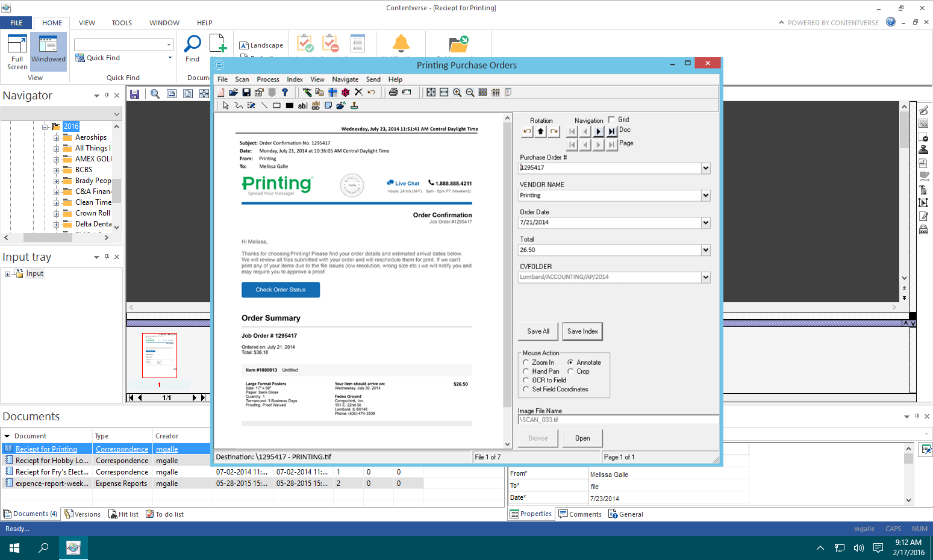Open the Purchase Order # dropdown

point(705,168)
